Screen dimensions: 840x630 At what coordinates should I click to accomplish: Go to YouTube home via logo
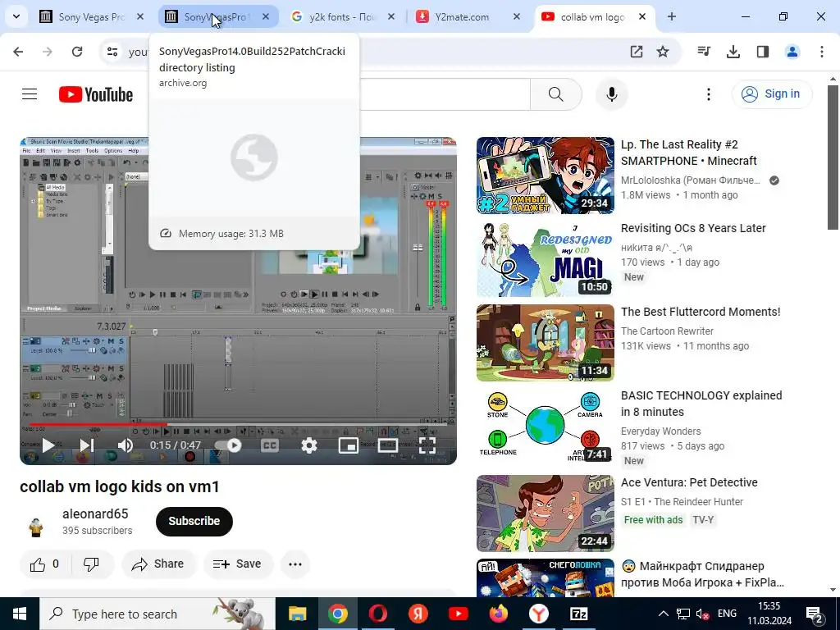pyautogui.click(x=96, y=94)
